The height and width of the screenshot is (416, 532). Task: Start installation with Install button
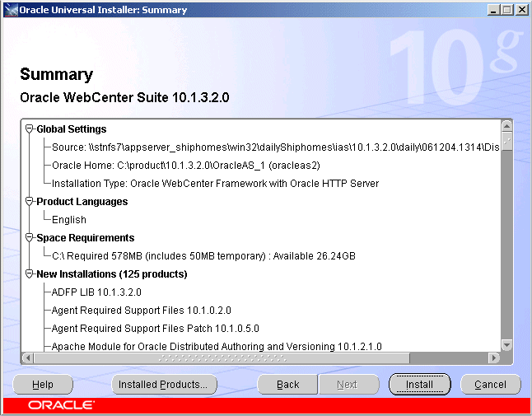pos(420,385)
